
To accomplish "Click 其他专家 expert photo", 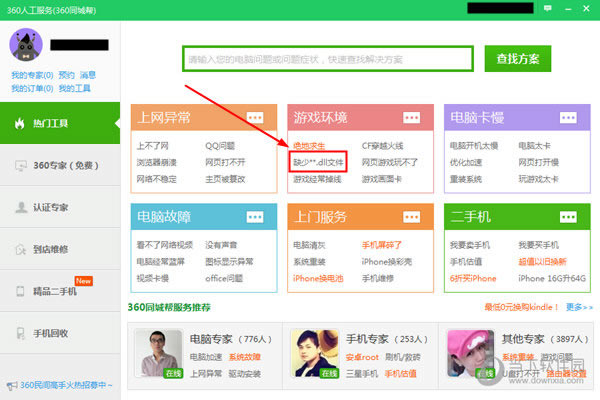I will click(x=471, y=354).
